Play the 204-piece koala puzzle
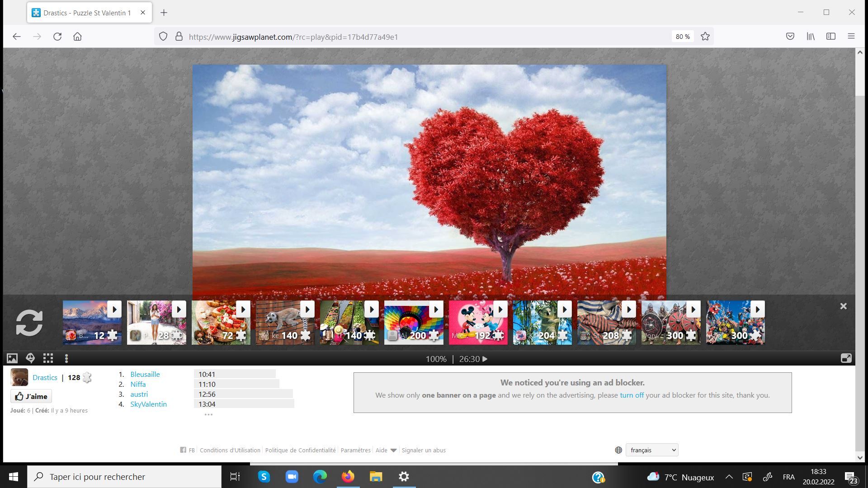 pos(564,310)
